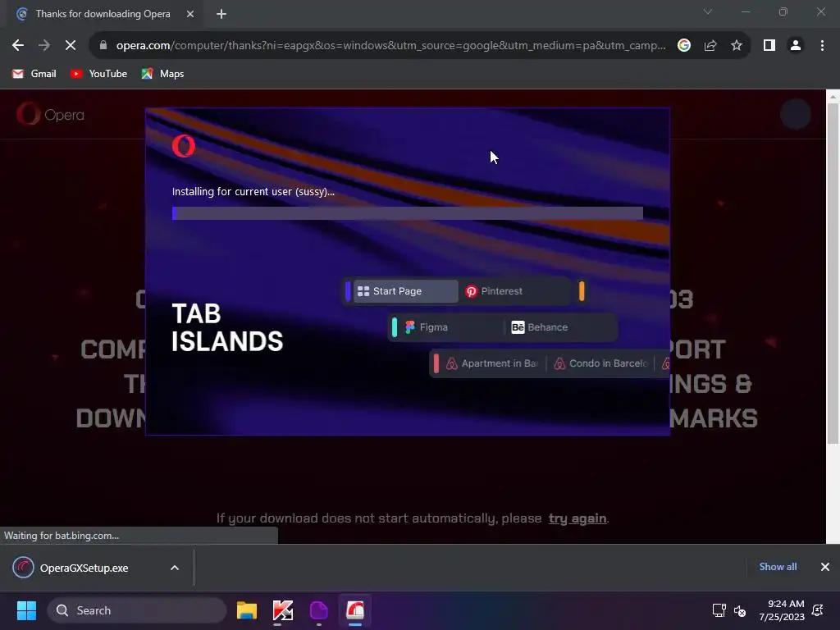The image size is (840, 630).
Task: Click the page vertical scrollbar
Action: click(x=833, y=273)
